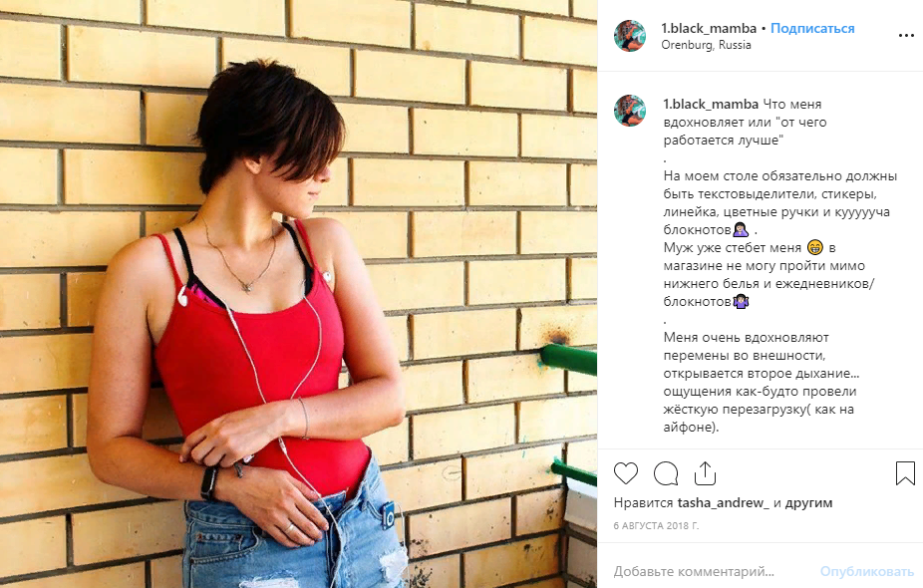Like the post with heart icon
This screenshot has height=588, width=923.
[626, 473]
